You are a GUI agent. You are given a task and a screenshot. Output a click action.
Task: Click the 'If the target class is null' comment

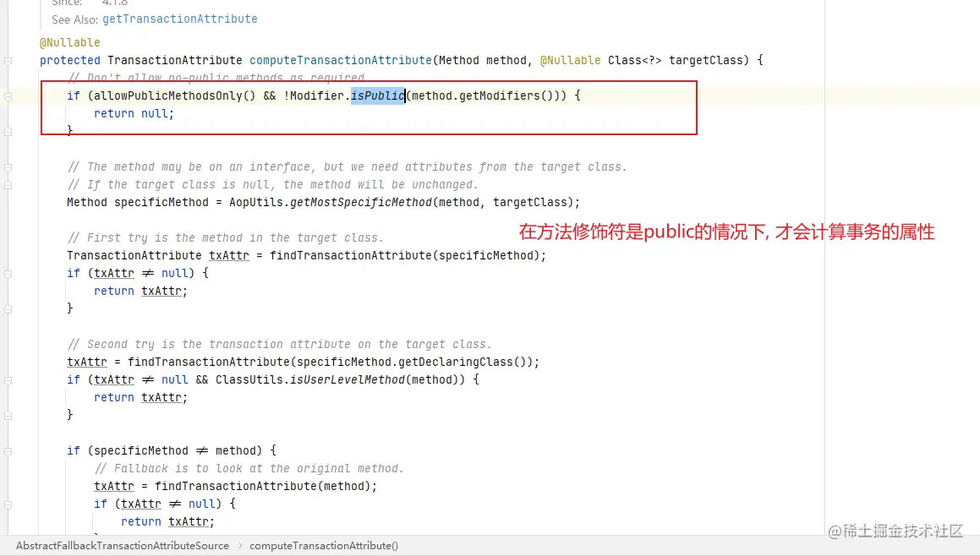pos(272,184)
